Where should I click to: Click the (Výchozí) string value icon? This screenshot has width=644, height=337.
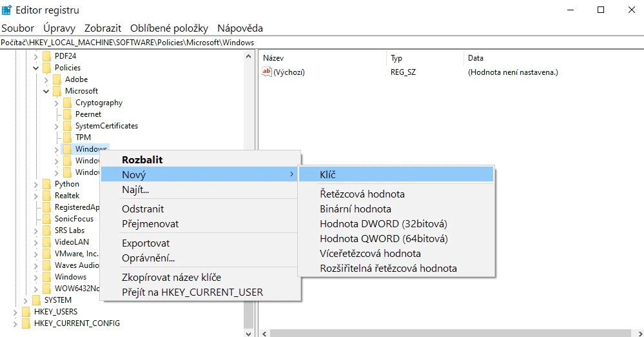pos(266,72)
